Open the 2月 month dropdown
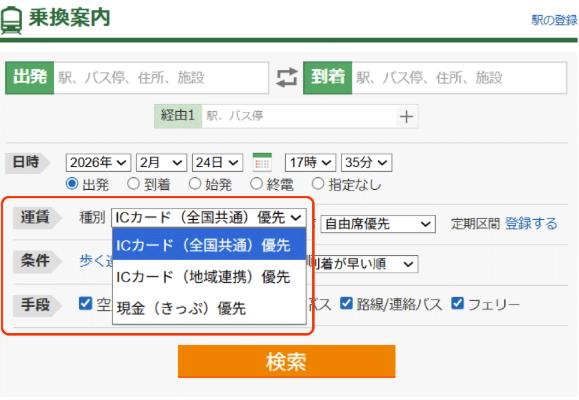 tap(161, 163)
